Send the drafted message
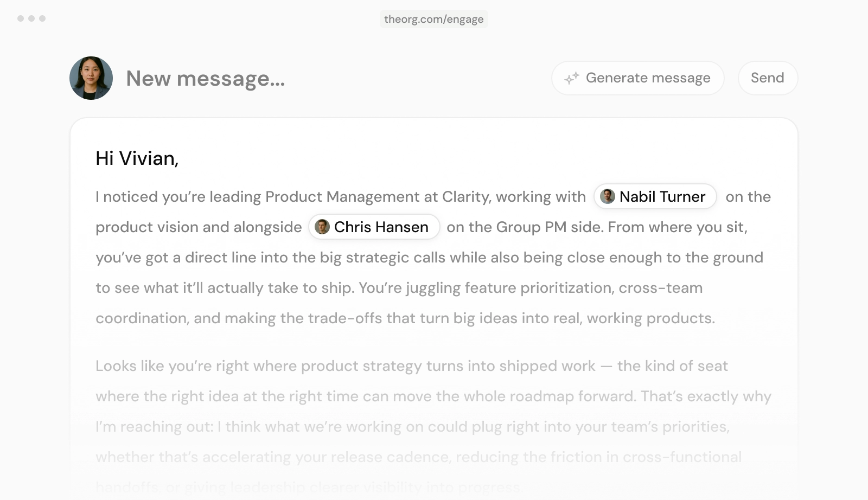The image size is (868, 500). tap(768, 78)
